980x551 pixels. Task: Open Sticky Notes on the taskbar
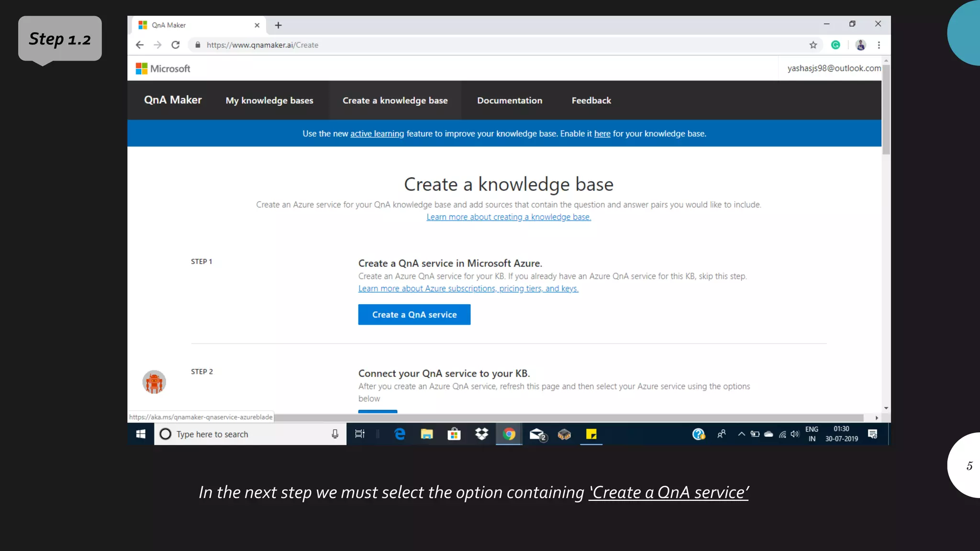coord(591,434)
